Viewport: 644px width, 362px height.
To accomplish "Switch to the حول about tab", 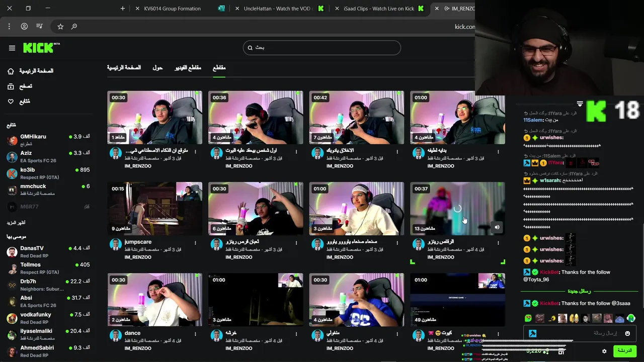I will (x=157, y=68).
